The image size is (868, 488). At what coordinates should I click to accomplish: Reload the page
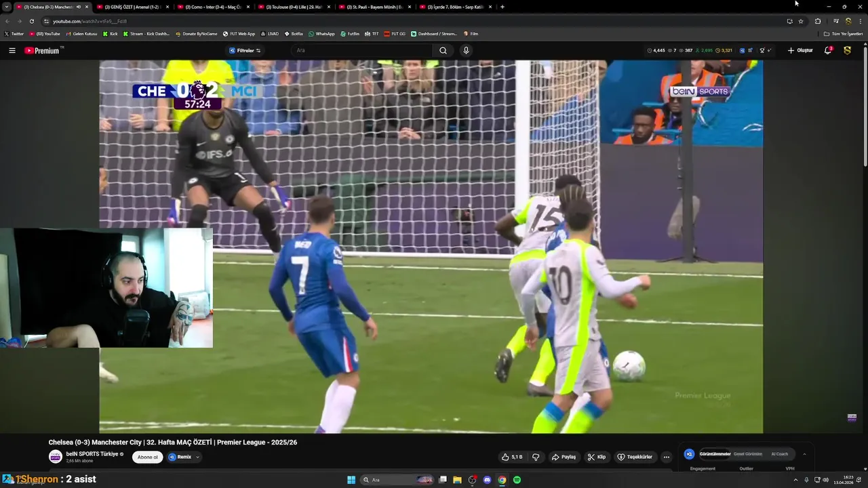pos(31,21)
